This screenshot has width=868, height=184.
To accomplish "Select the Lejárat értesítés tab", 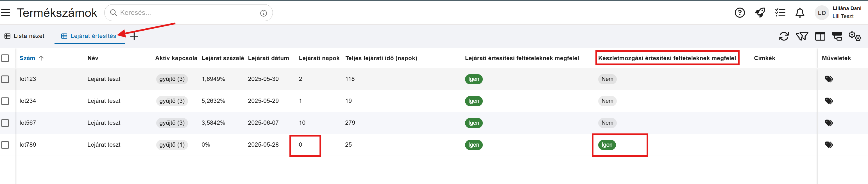I will 89,36.
